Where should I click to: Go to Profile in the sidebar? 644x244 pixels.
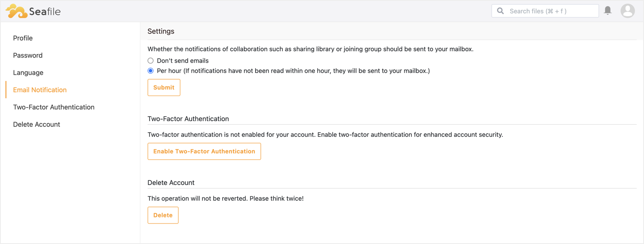[23, 38]
